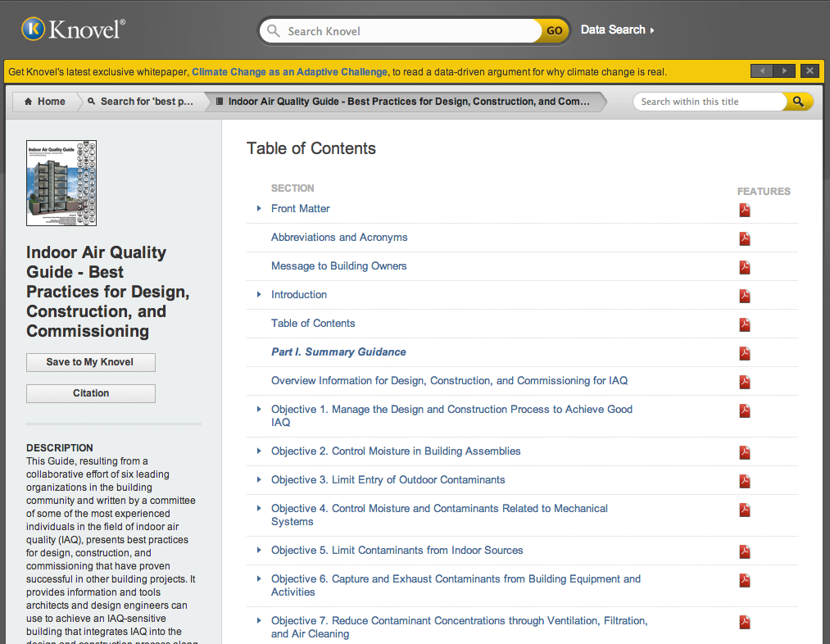This screenshot has width=830, height=644.
Task: Expand the Front Matter section
Action: (259, 209)
